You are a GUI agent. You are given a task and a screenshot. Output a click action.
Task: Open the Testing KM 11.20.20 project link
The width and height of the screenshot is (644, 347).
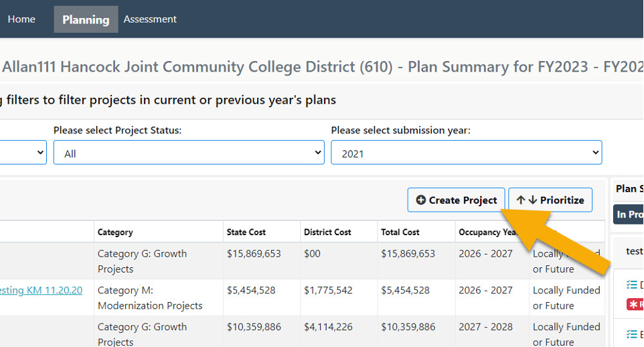point(41,290)
